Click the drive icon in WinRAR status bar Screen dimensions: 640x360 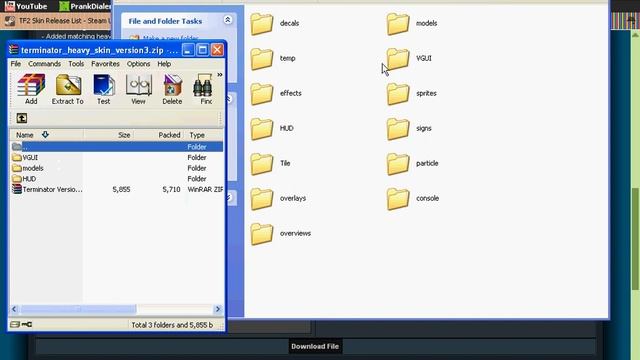click(15, 324)
